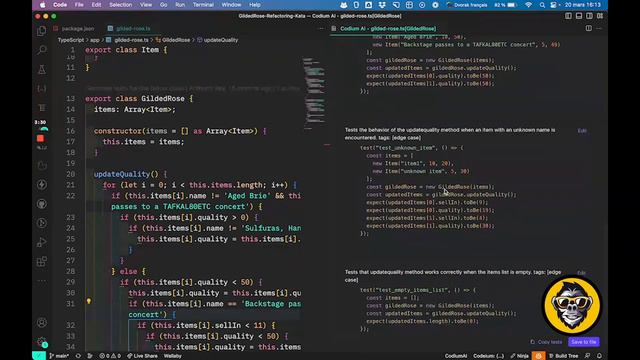
Task: Open macOS Control Center
Action: (x=553, y=5)
